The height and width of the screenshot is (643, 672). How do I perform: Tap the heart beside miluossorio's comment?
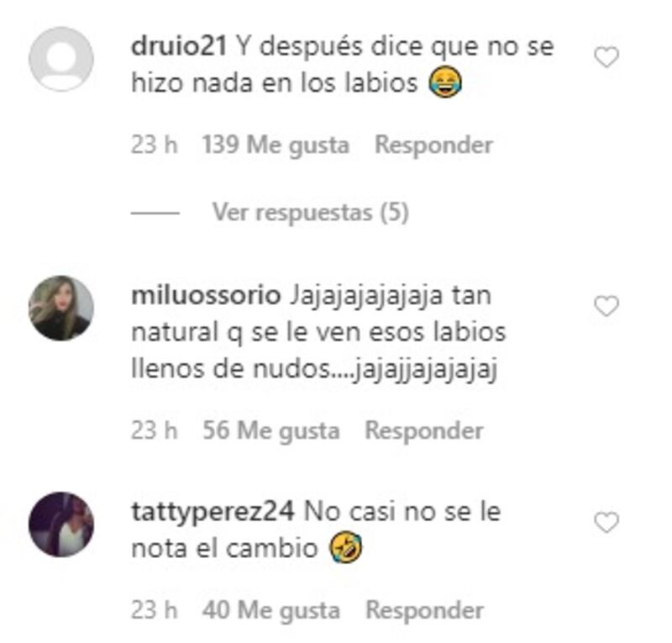606,306
